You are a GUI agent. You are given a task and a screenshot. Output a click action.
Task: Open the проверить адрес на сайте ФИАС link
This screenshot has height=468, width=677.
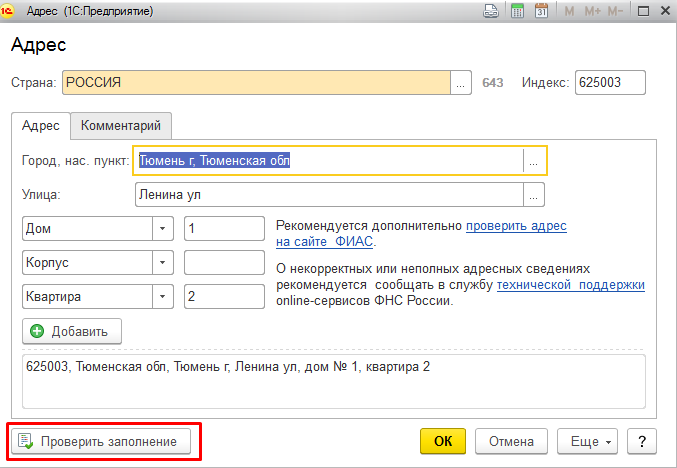pyautogui.click(x=516, y=227)
